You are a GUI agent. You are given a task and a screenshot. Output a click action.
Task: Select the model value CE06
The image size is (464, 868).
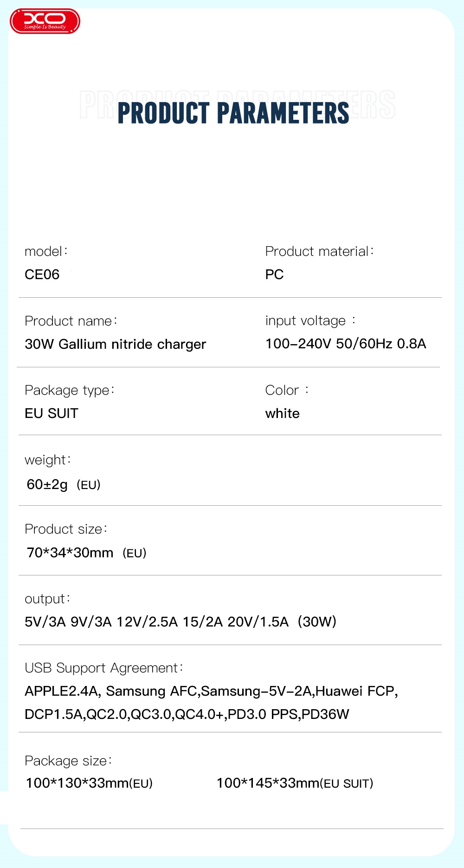42,274
